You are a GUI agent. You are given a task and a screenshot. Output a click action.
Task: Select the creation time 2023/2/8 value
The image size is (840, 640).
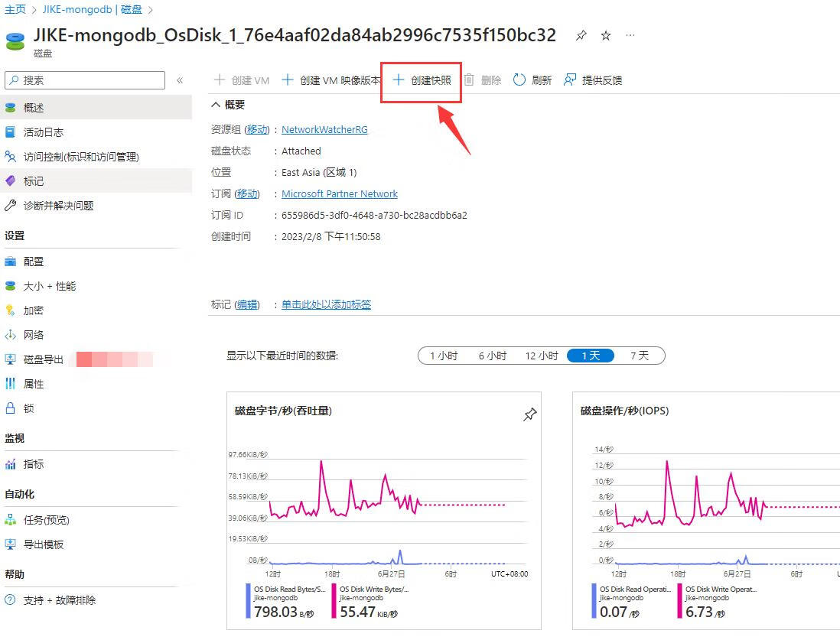pos(331,237)
